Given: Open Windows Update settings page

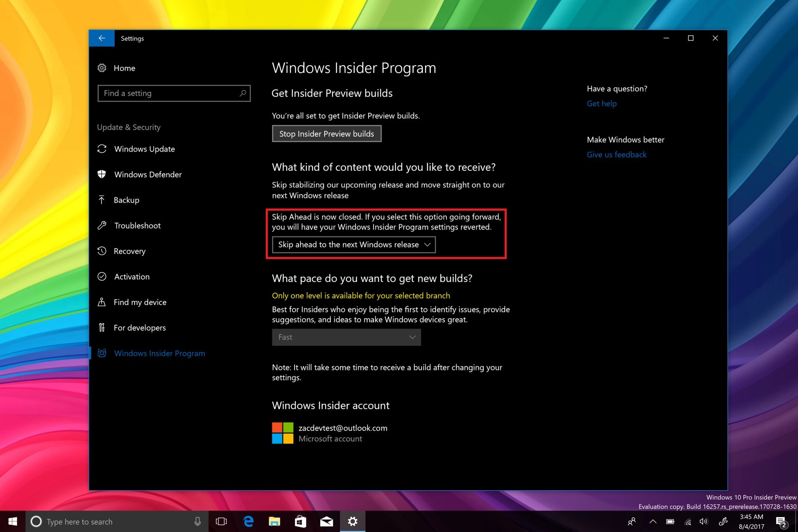Looking at the screenshot, I should point(145,149).
